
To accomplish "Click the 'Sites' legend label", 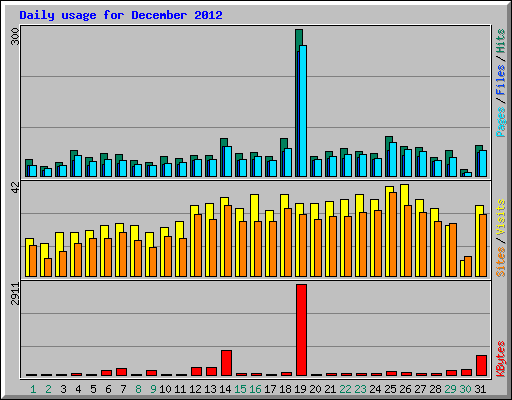I will click(501, 262).
